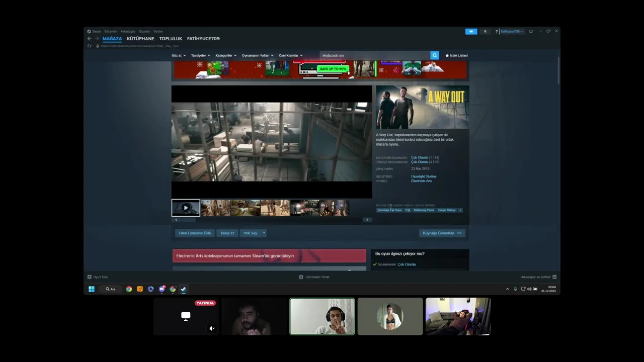This screenshot has height=362, width=644.
Task: Open the arrow dropdown next to Yok Say
Action: click(264, 233)
